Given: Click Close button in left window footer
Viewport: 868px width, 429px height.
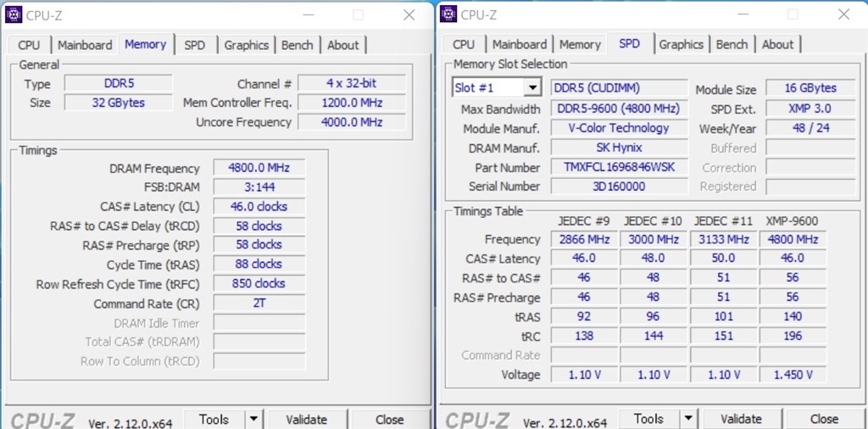Looking at the screenshot, I should 389,420.
